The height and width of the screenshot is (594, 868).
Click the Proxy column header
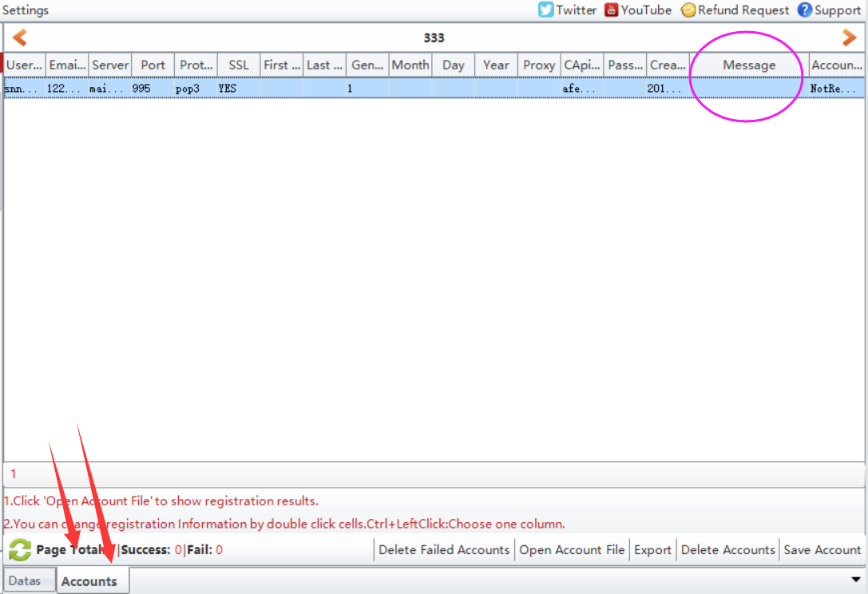(x=539, y=65)
